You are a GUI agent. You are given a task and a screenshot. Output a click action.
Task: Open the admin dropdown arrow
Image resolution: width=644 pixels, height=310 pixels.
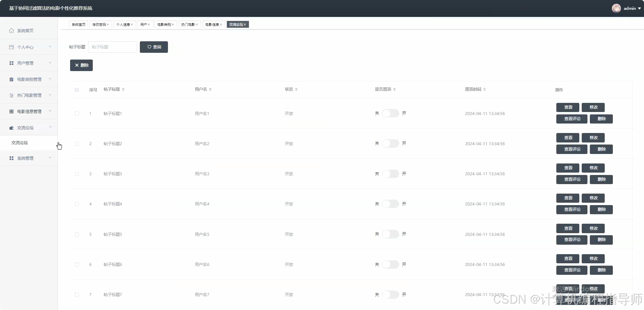coord(639,8)
